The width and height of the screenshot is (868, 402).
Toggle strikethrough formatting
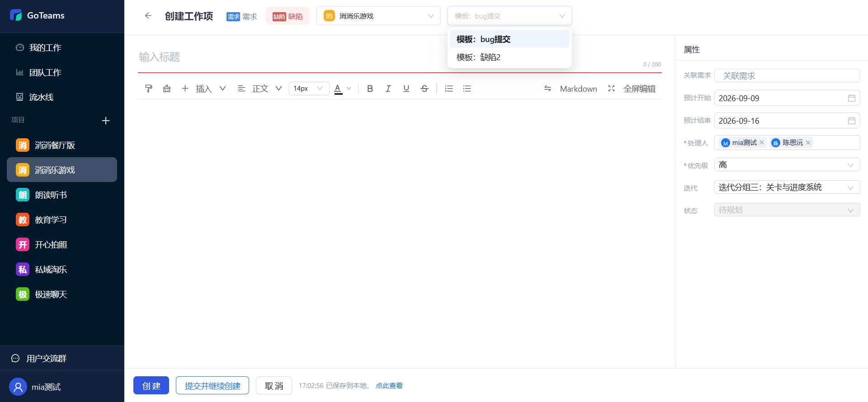424,89
